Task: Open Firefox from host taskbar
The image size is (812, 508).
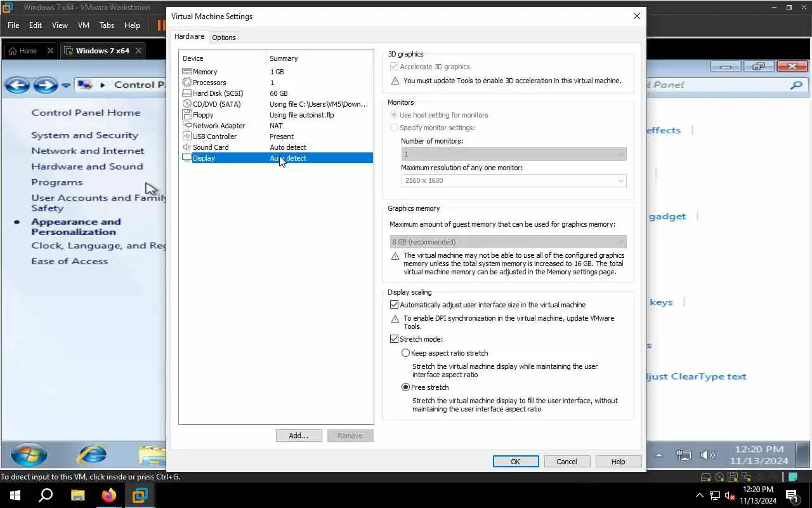Action: (108, 495)
